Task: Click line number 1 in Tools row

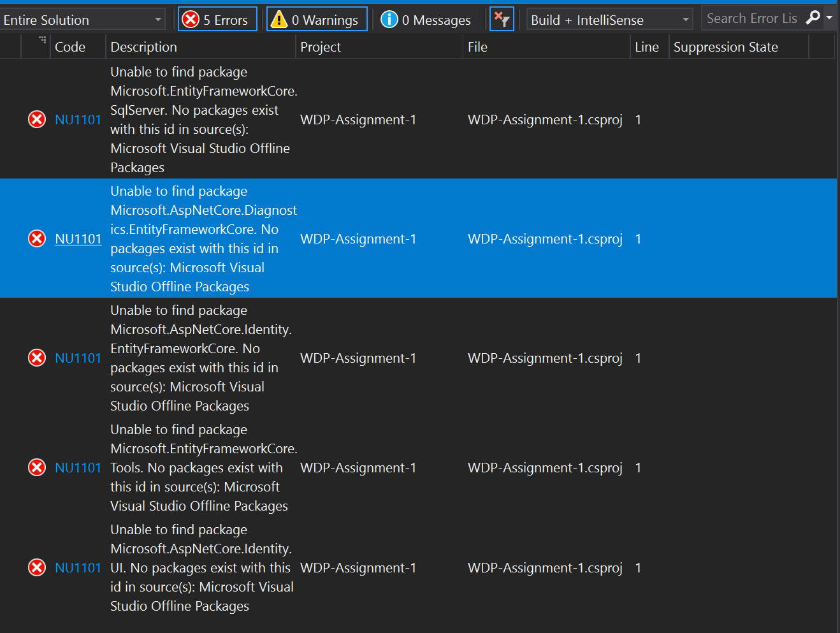Action: click(638, 467)
